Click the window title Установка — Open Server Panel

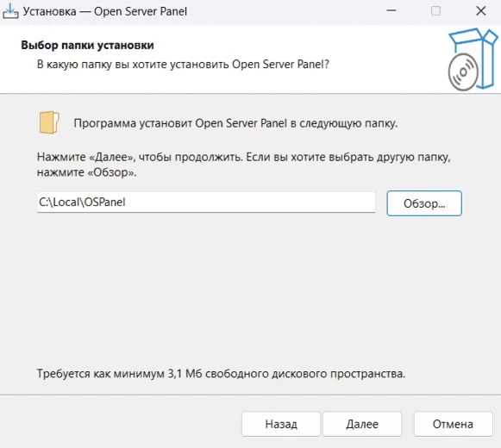click(x=105, y=11)
